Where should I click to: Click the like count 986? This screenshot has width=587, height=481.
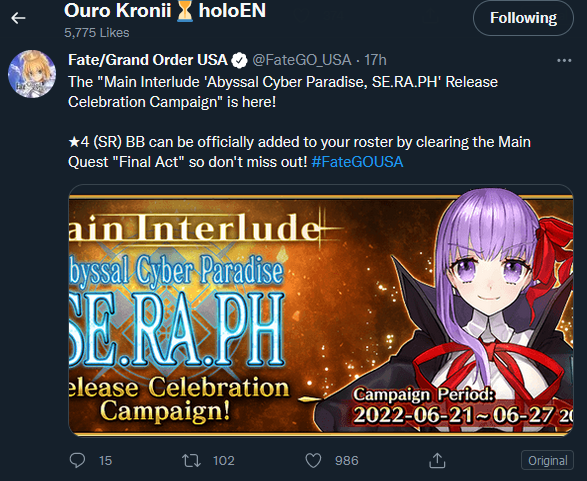point(347,460)
